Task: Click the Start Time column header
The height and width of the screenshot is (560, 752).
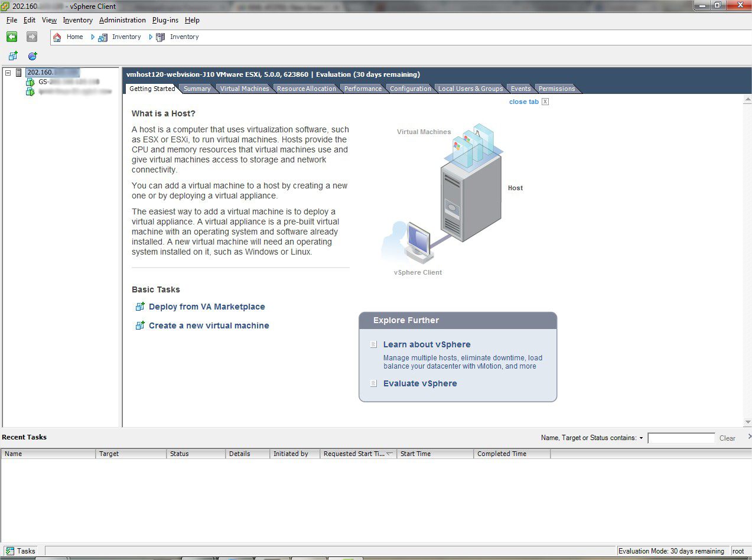Action: [435, 454]
